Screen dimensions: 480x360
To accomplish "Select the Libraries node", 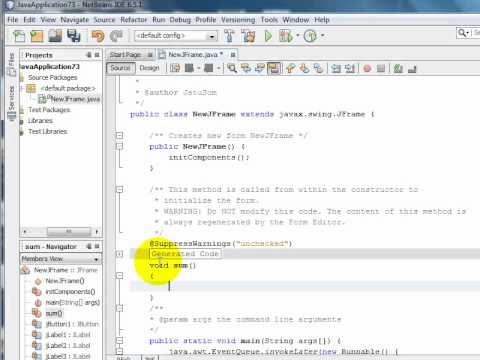I will 40,121.
